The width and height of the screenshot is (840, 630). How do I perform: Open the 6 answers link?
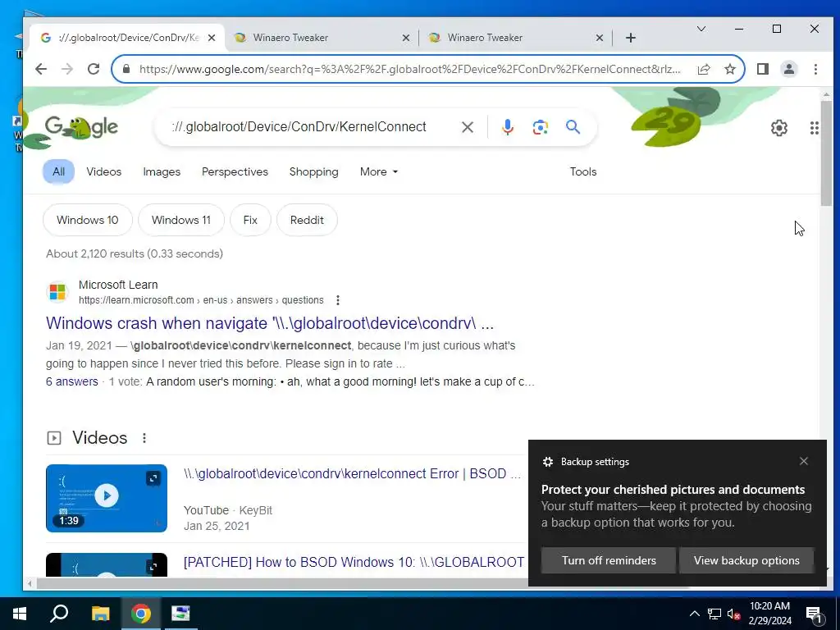[x=72, y=382]
